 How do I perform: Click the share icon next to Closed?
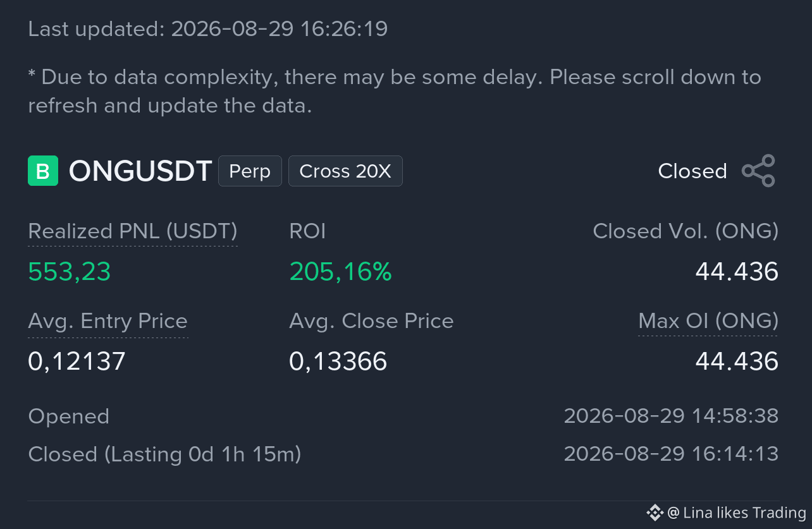(x=758, y=171)
